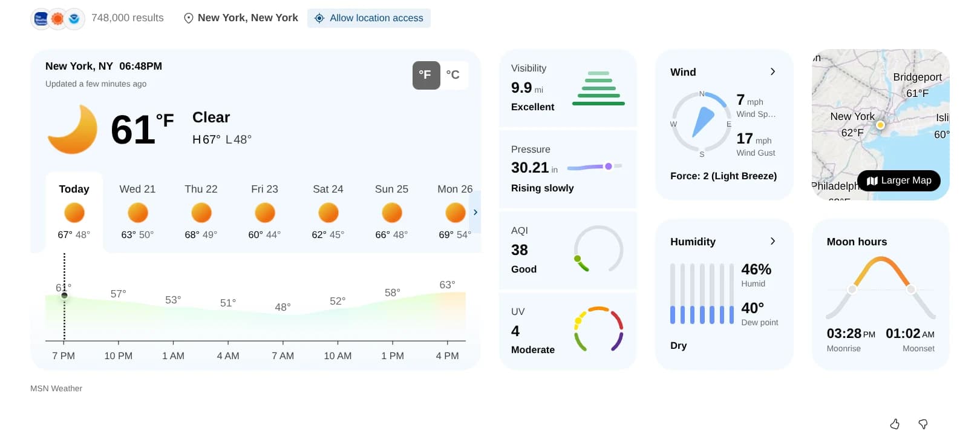Expand the Humidity card chevron
980x430 pixels.
pos(773,241)
